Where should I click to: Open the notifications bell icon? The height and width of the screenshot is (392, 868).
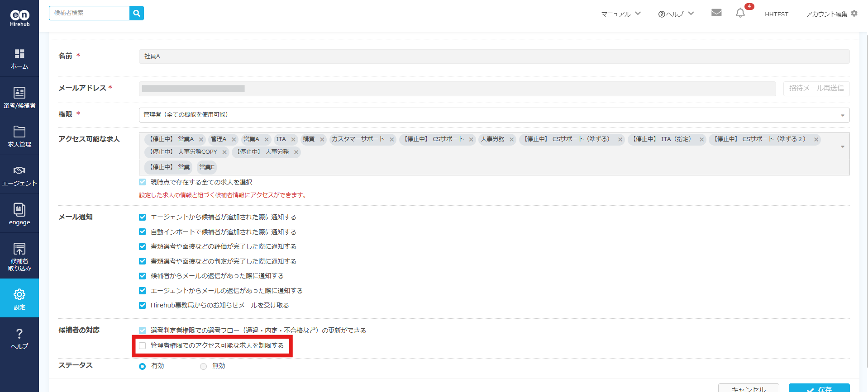click(740, 13)
